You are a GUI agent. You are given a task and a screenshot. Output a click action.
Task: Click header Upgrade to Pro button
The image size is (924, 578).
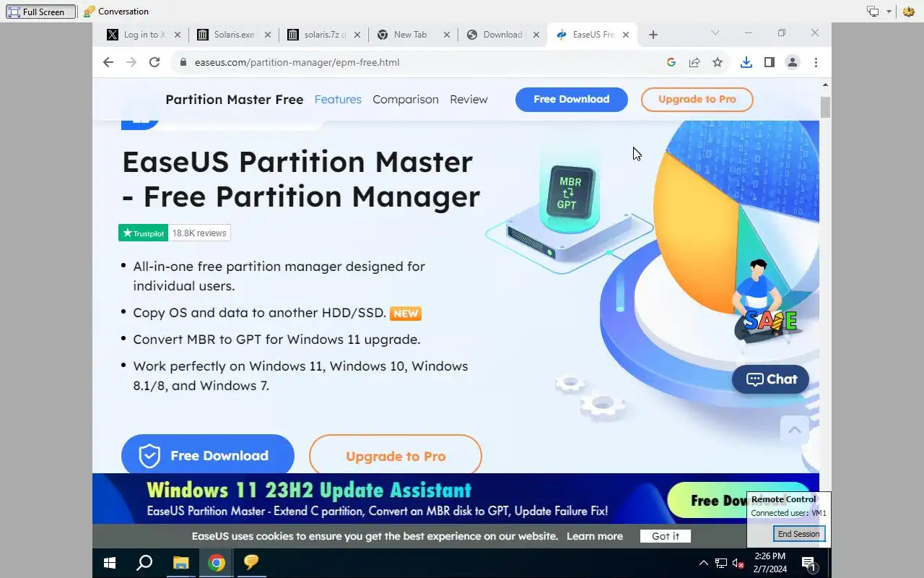pos(697,100)
